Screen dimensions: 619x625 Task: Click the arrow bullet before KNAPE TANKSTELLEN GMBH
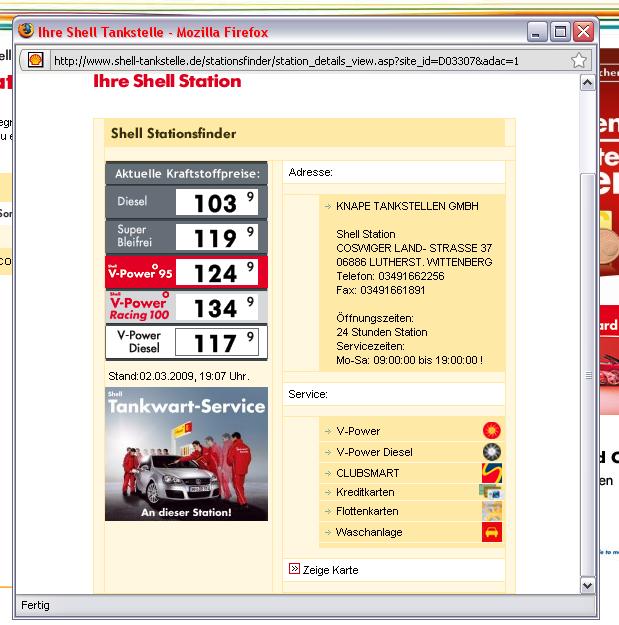click(x=328, y=206)
